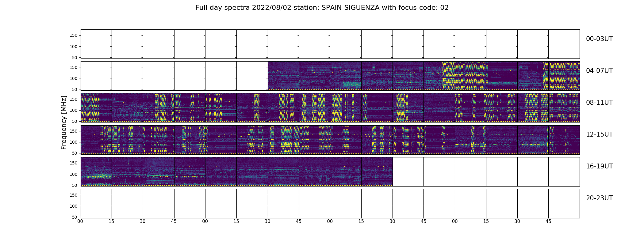Click the '00-03UT' row label
The width and height of the screenshot is (644, 245).
[x=599, y=39]
